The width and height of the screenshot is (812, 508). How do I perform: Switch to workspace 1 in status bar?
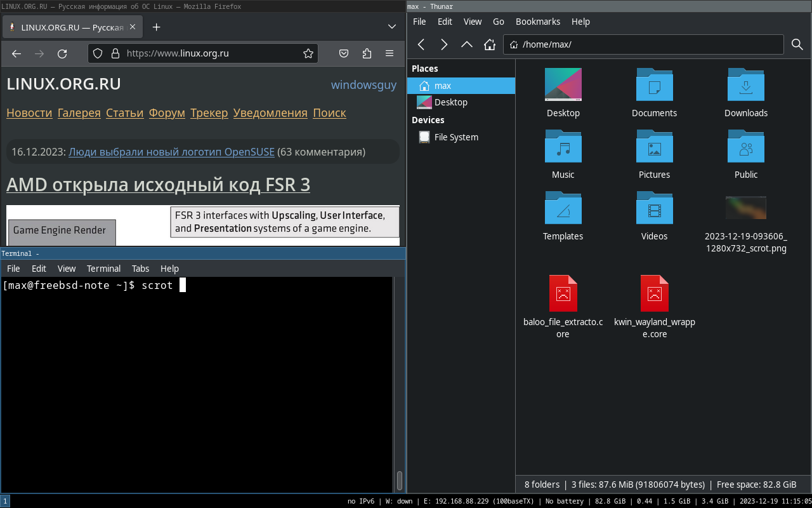click(5, 501)
